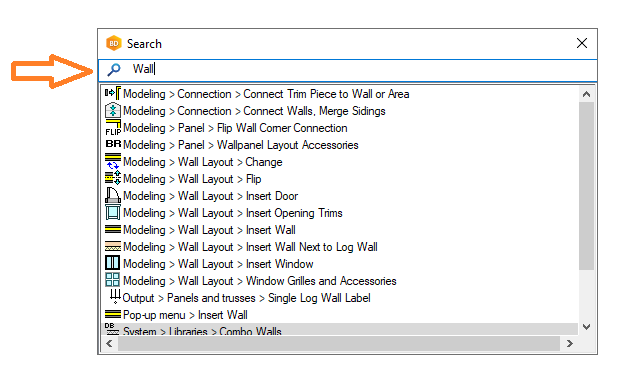Image resolution: width=617 pixels, height=368 pixels.
Task: Click the Insert Window icon
Action: click(x=113, y=263)
